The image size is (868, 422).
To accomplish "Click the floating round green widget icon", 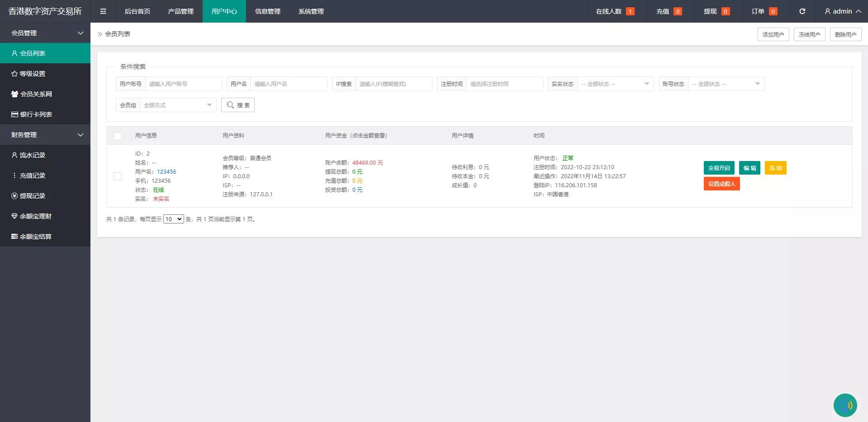I will [845, 405].
